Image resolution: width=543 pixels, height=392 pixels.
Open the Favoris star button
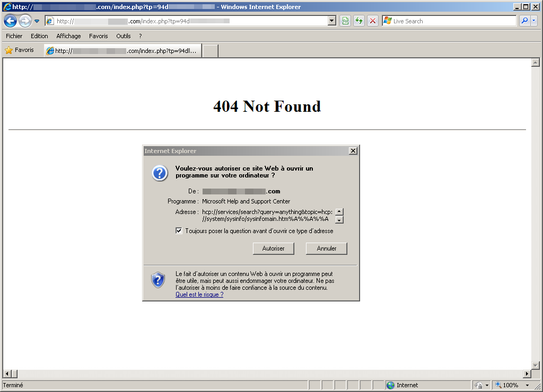20,50
